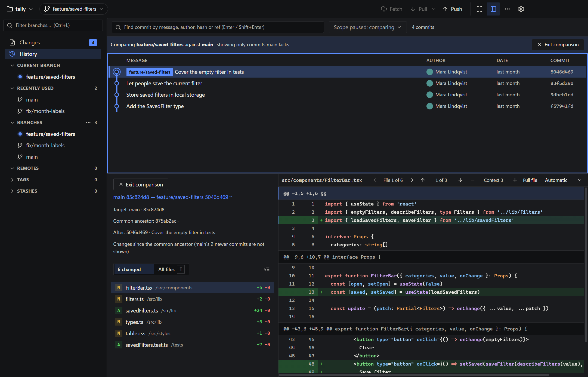Click the Full file button
Screen dimensions: 588x377
point(530,180)
